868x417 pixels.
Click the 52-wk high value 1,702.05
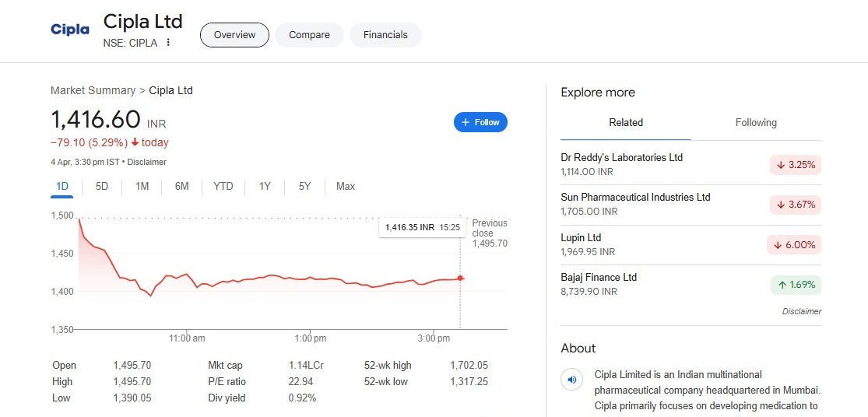pos(469,366)
